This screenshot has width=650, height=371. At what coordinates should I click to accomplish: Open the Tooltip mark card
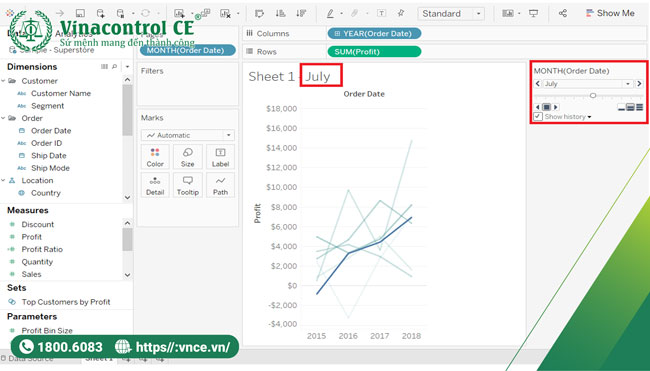click(187, 185)
